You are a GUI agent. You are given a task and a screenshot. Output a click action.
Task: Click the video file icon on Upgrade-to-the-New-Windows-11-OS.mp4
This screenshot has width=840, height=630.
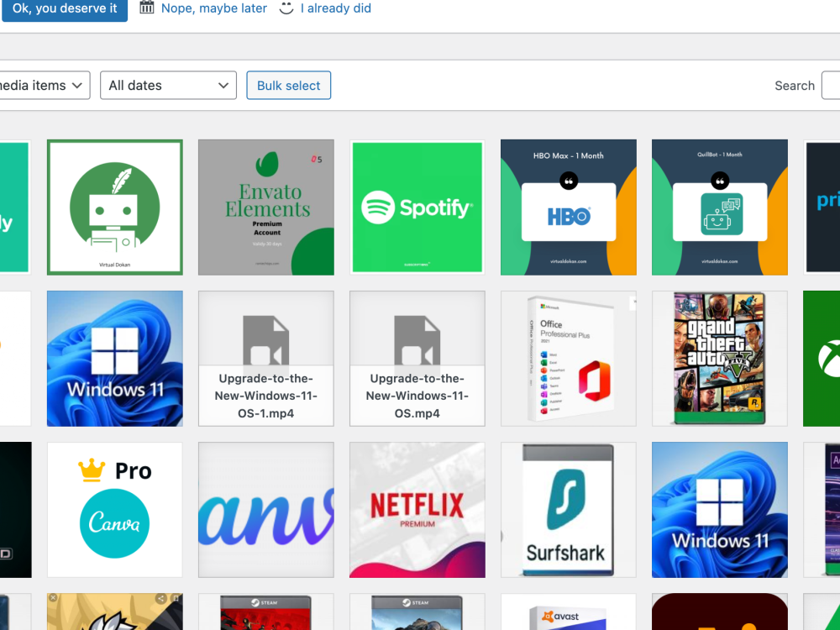tap(417, 342)
